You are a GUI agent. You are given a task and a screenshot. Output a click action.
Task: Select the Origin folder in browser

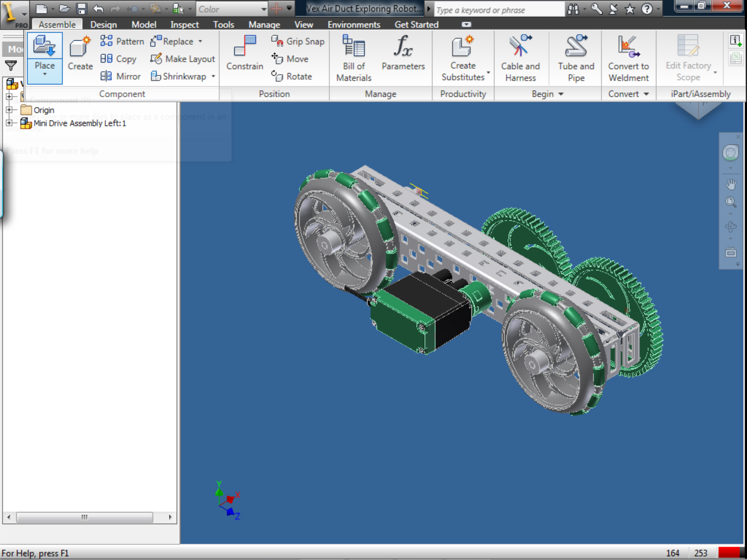click(x=44, y=110)
